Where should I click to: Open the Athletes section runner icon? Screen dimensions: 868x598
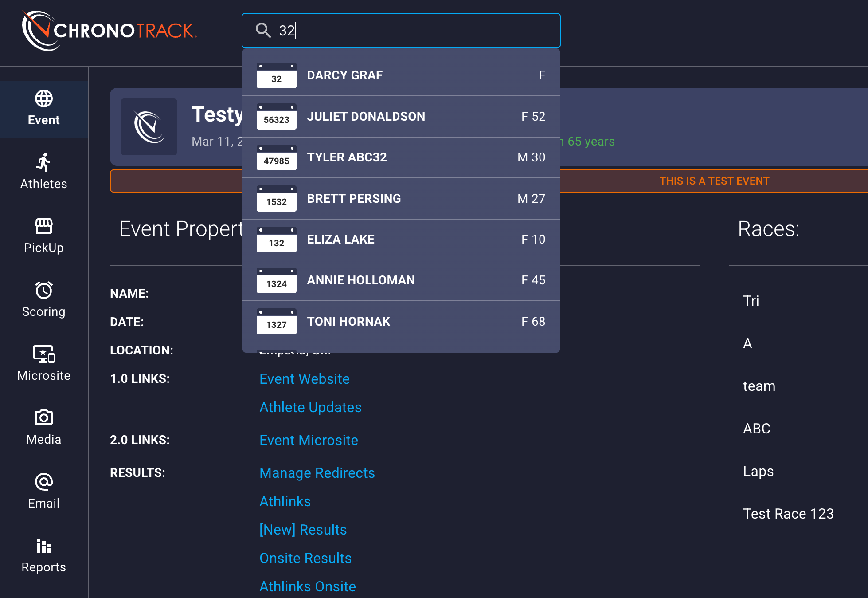[x=43, y=163]
